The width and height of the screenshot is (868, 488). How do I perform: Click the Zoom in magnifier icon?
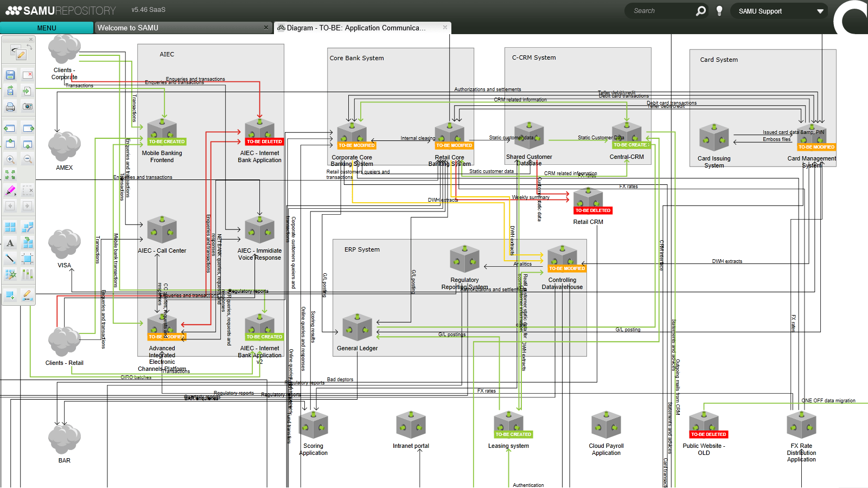pos(10,159)
